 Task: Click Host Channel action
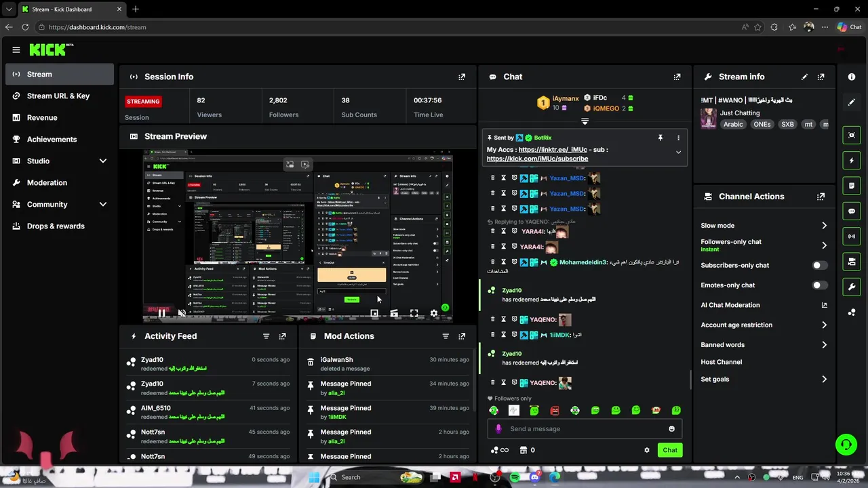(722, 362)
